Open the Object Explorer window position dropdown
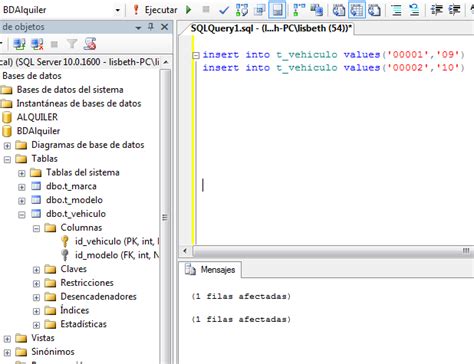This screenshot has height=364, width=474. pyautogui.click(x=138, y=28)
